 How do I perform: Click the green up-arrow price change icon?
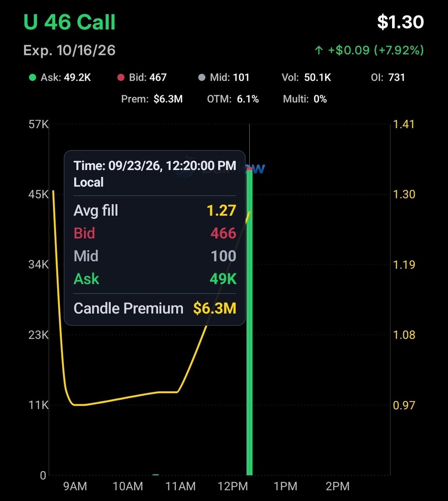(x=319, y=51)
